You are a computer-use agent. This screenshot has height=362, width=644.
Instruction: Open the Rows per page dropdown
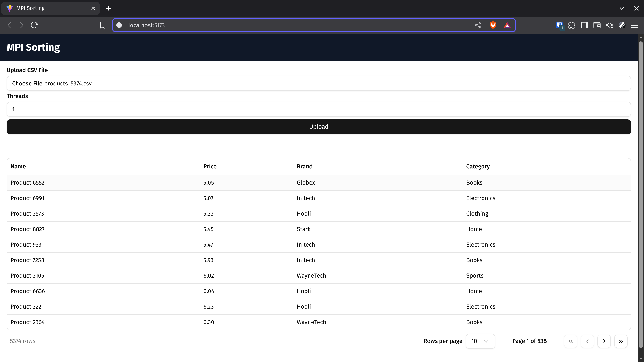[480, 341]
